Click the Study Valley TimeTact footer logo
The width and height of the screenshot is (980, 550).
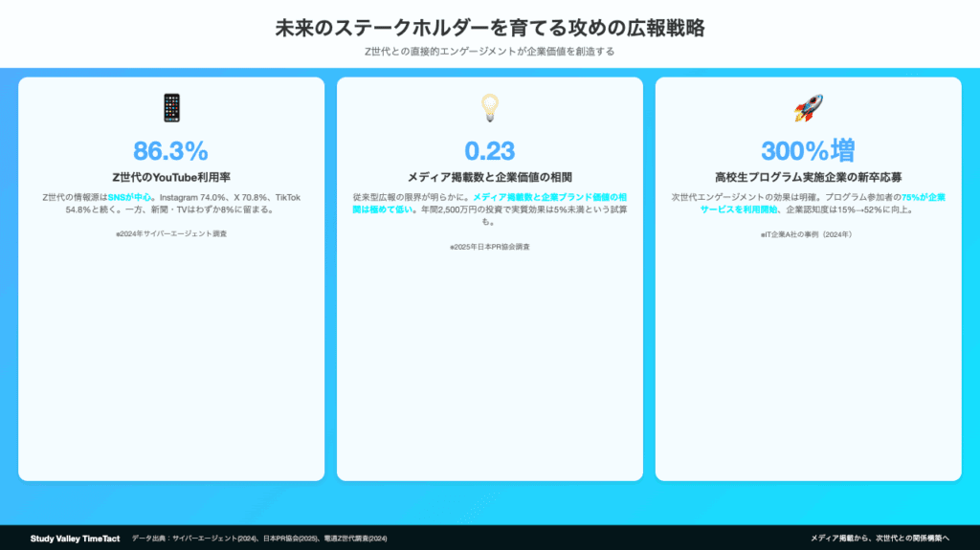tap(75, 539)
